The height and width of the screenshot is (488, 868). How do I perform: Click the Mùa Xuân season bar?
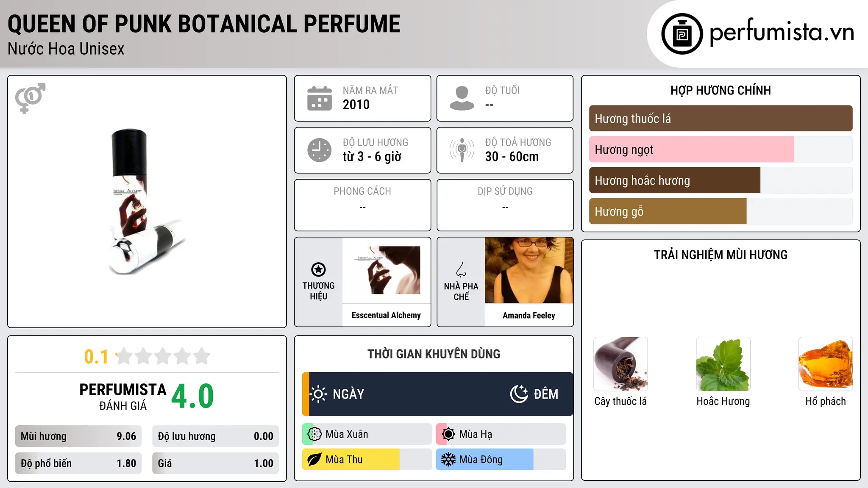367,434
